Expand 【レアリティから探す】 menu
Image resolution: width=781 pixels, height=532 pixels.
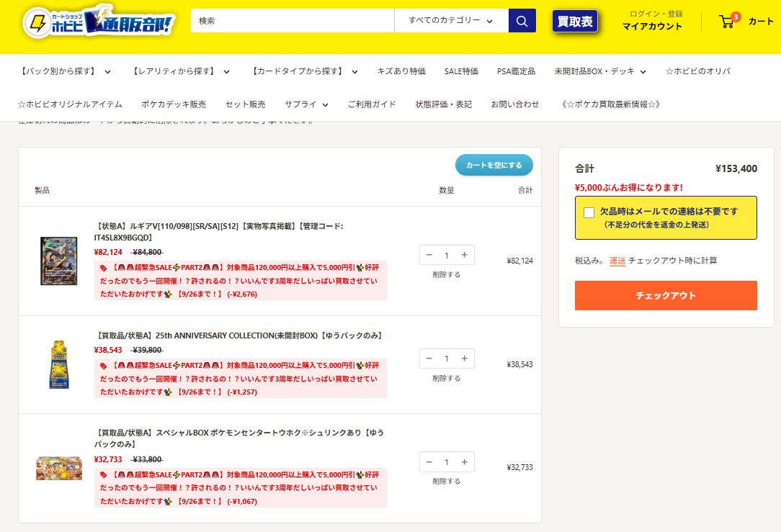click(x=180, y=71)
